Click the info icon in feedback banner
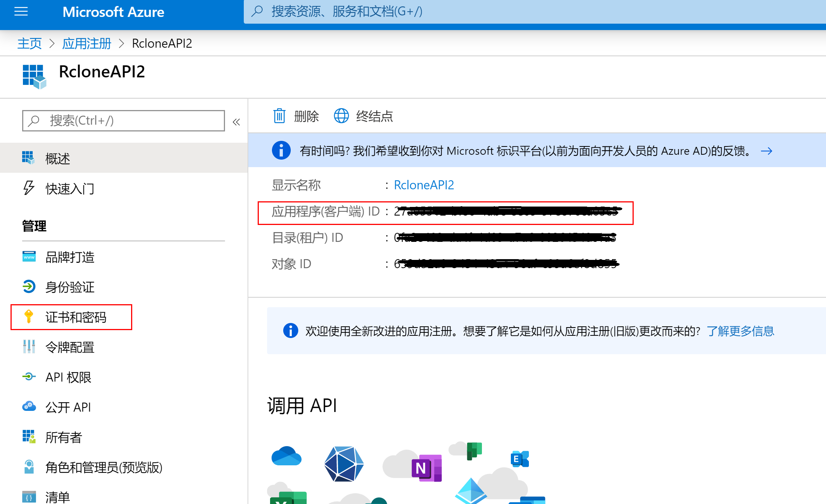826x504 pixels. [281, 151]
